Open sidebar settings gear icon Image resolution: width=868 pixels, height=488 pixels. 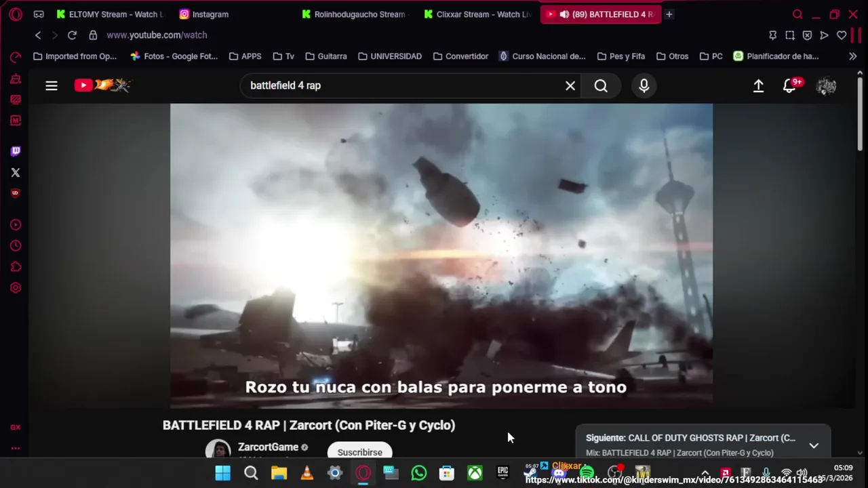16,287
